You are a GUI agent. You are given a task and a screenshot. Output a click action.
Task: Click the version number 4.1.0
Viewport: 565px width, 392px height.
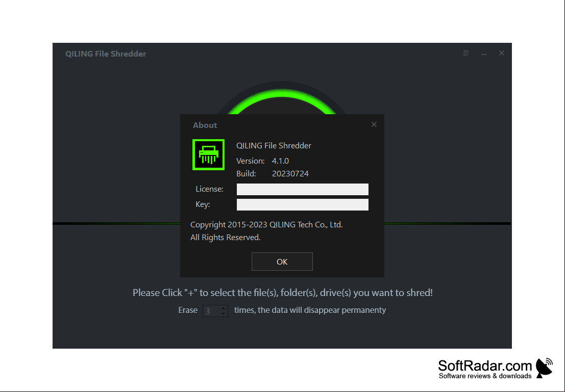(280, 161)
